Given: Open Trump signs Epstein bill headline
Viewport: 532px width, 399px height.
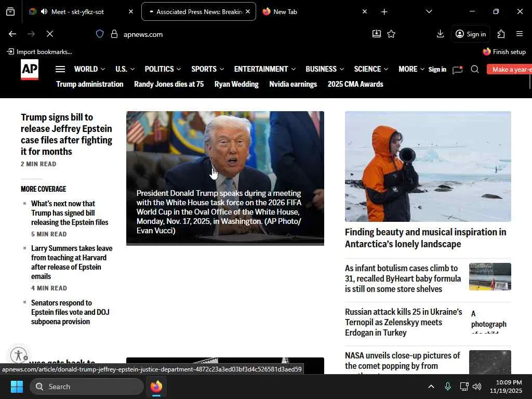Looking at the screenshot, I should (66, 135).
